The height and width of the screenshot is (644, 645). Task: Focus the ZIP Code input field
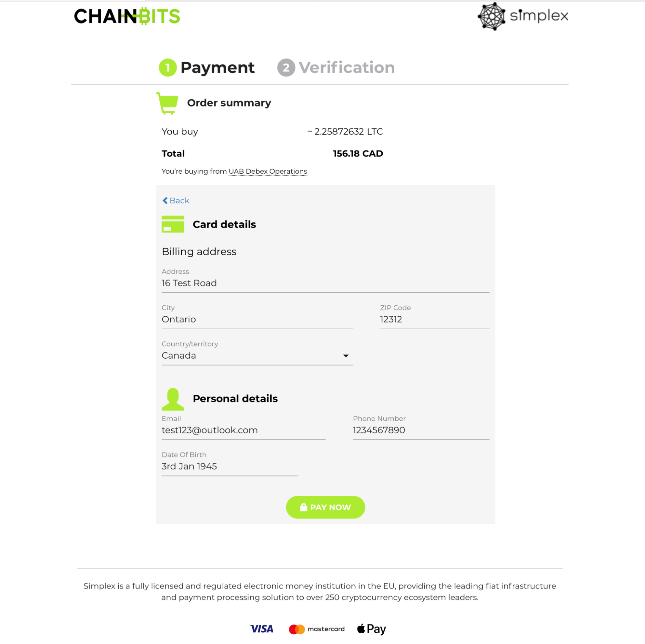[x=435, y=319]
